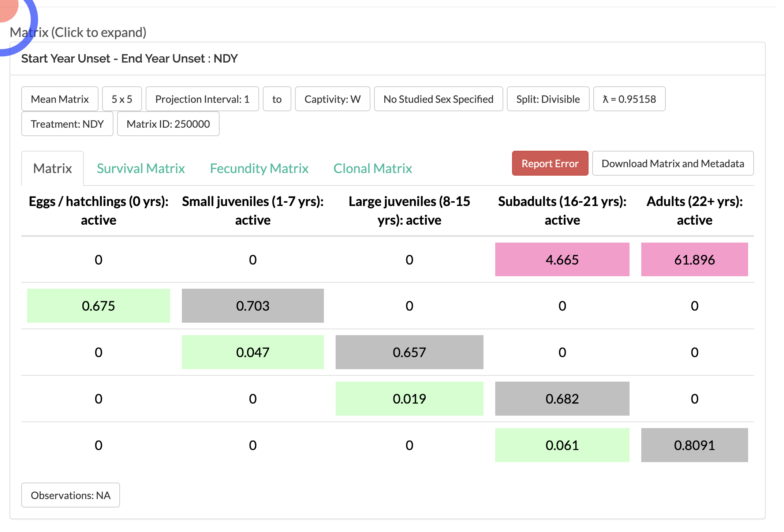Open the Fecundity Matrix tab

(259, 168)
